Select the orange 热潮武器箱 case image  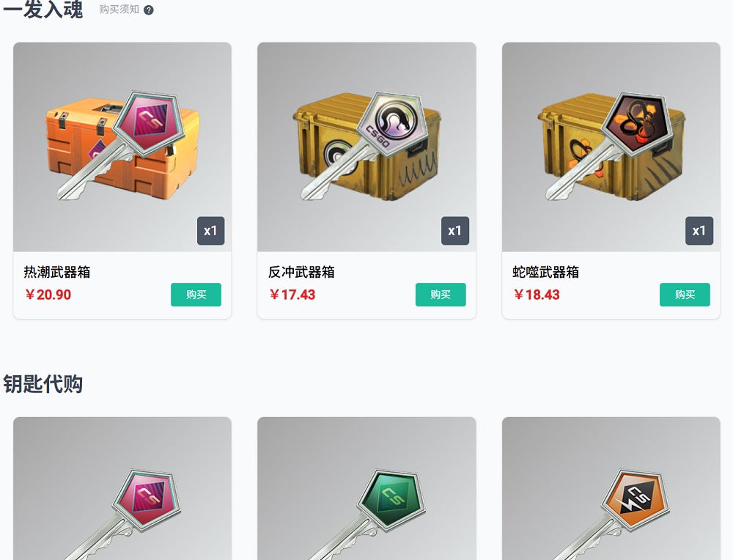122,147
